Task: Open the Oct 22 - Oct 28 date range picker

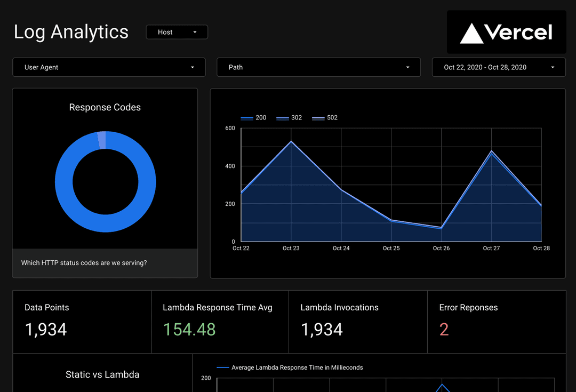Action: click(499, 67)
